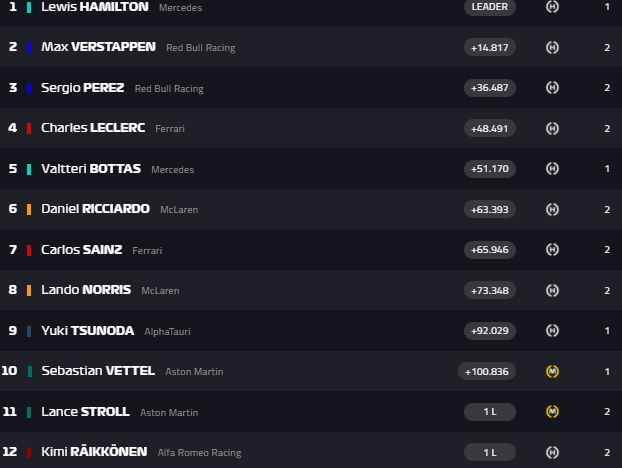This screenshot has width=622, height=468.
Task: Click red Ferrari color bar beside Leclerc
Action: 30,128
